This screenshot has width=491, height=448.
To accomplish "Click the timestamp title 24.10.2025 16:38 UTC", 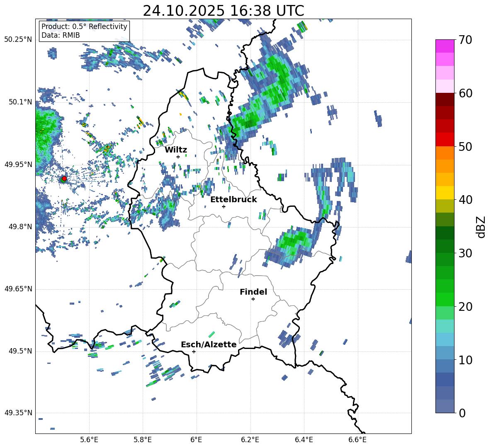I will pos(223,11).
